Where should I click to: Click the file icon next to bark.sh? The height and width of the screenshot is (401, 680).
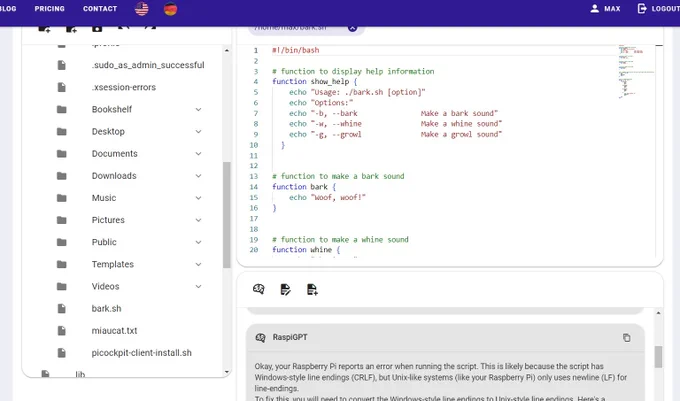click(x=62, y=308)
